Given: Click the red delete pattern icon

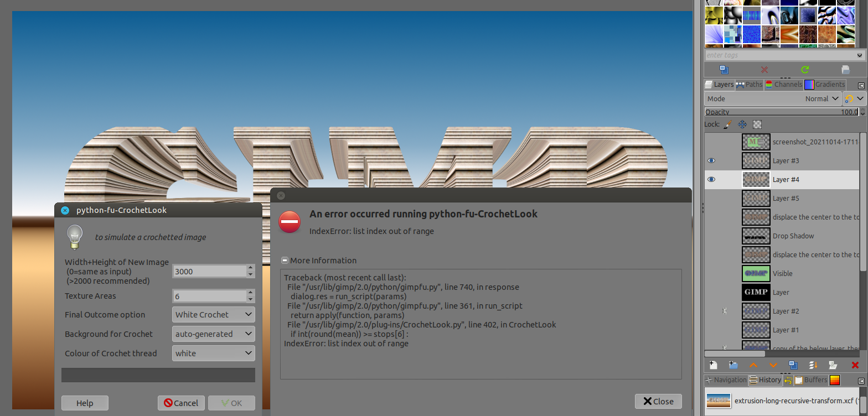Looking at the screenshot, I should coord(764,70).
